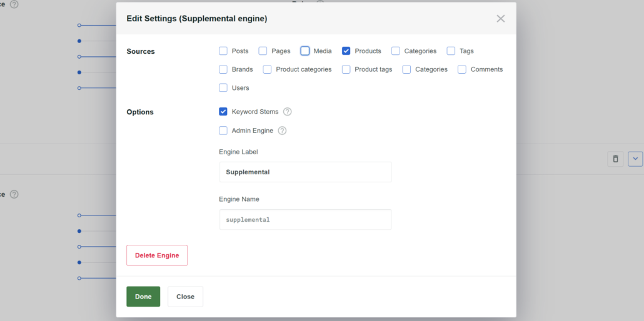The width and height of the screenshot is (644, 321).
Task: Confirm settings with the green Done button
Action: click(143, 297)
